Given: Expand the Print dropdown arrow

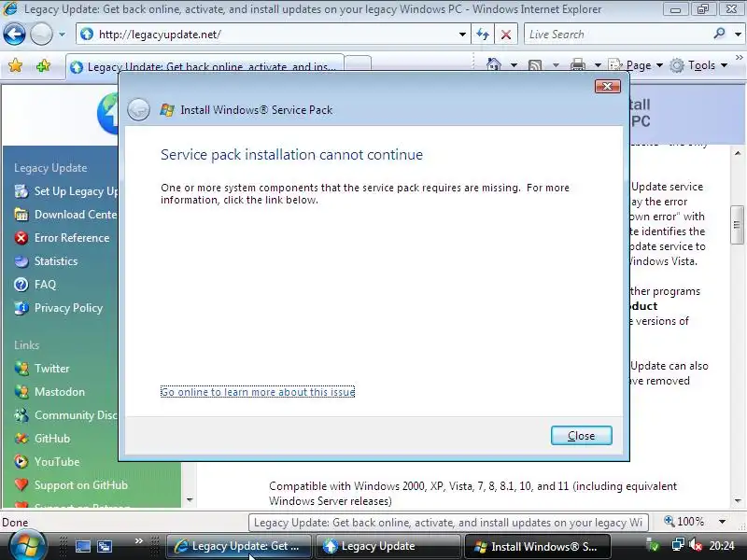Looking at the screenshot, I should (598, 65).
